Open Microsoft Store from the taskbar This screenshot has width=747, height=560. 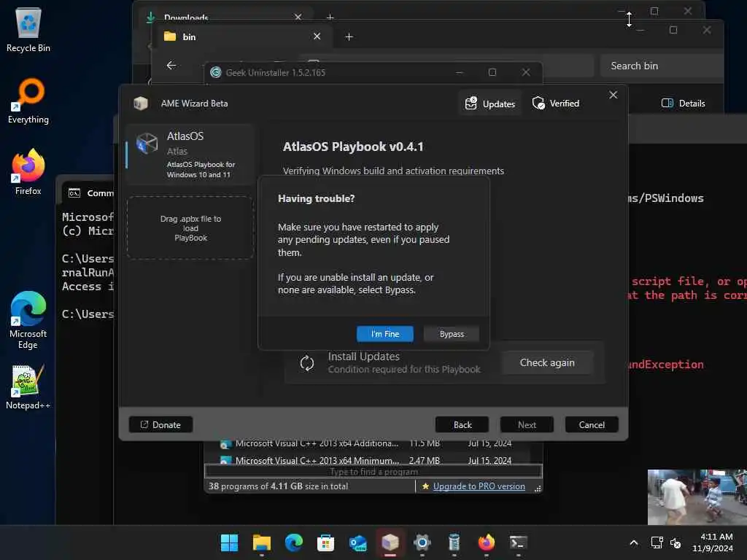click(x=325, y=542)
